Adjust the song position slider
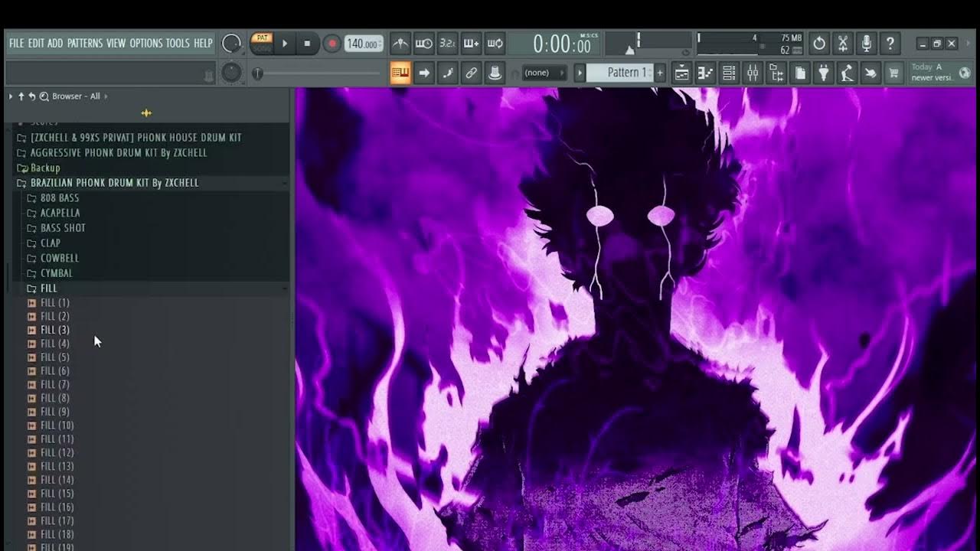The width and height of the screenshot is (980, 551). [x=318, y=73]
